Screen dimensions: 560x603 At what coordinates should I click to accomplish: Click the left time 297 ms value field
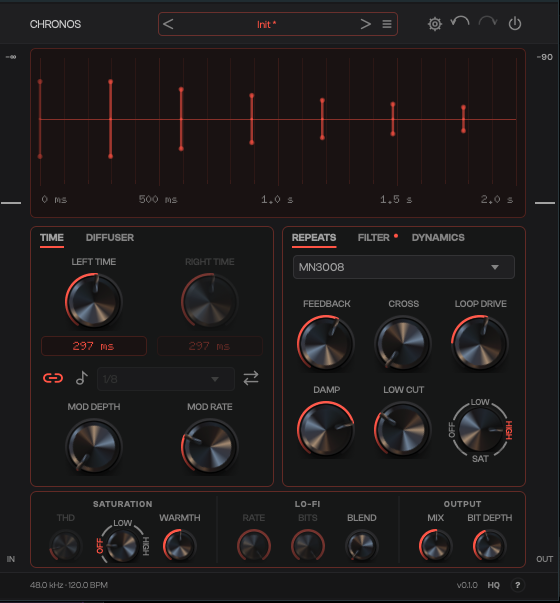pyautogui.click(x=94, y=346)
